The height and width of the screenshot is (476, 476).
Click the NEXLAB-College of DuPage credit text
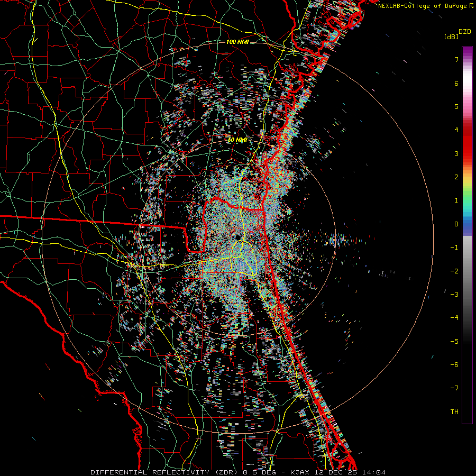click(x=422, y=6)
